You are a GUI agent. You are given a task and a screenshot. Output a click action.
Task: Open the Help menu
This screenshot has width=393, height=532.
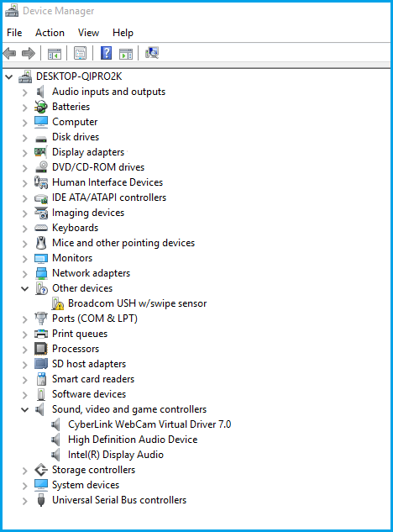tap(123, 33)
